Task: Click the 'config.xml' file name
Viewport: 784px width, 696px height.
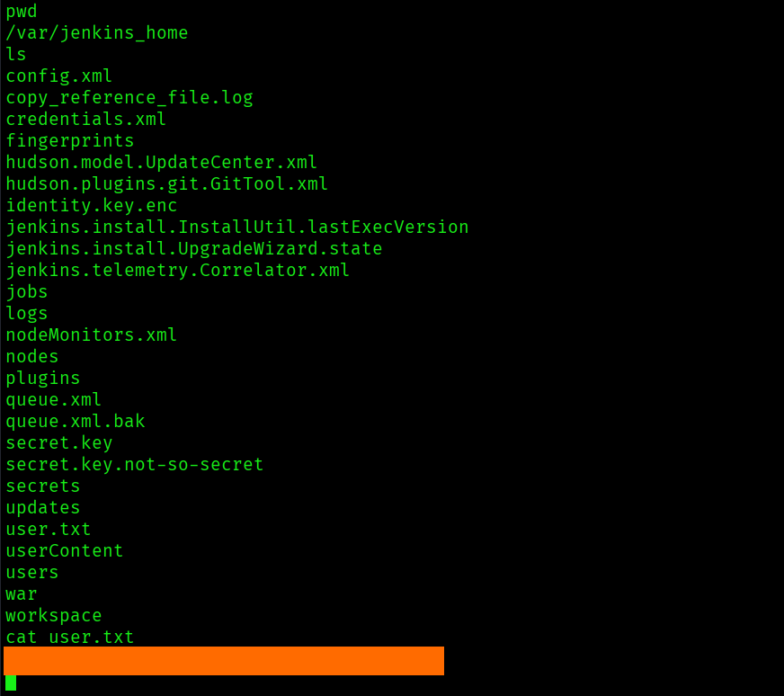Action: click(59, 76)
